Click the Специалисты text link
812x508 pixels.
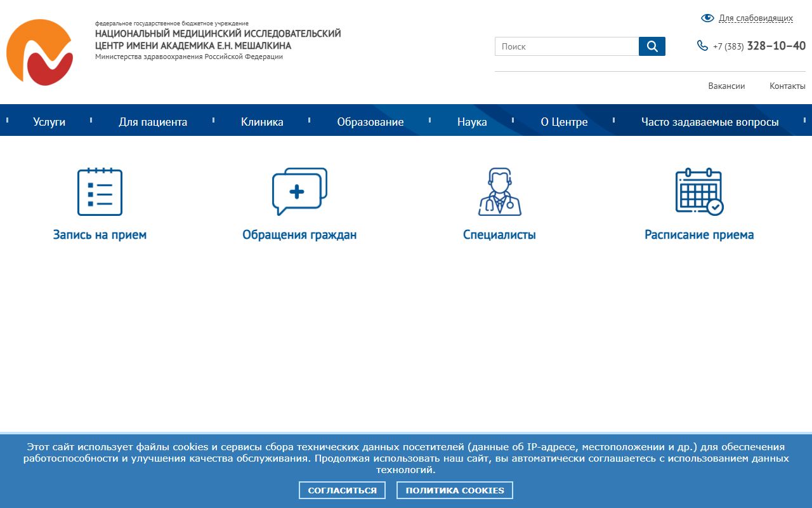[500, 235]
